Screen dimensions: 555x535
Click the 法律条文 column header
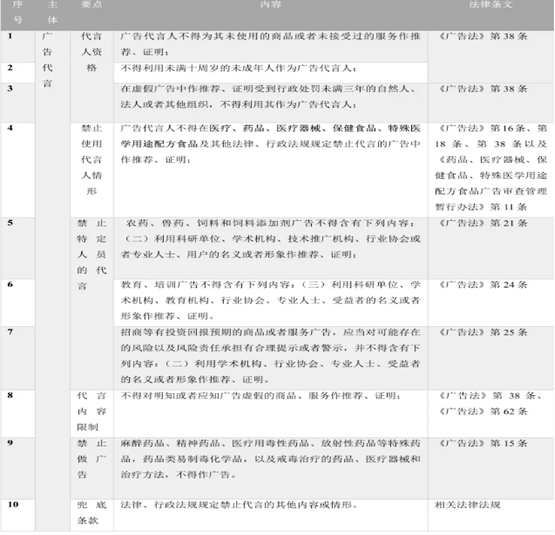click(x=491, y=5)
